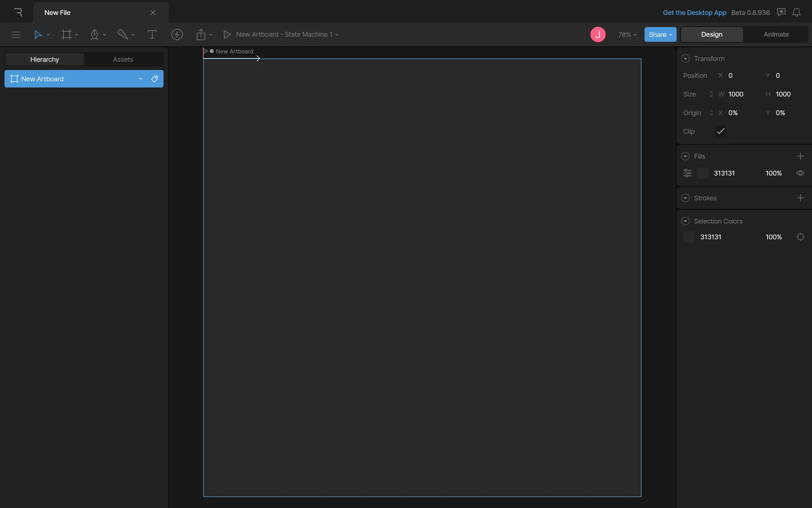This screenshot has width=812, height=508.
Task: Collapse the Transform section
Action: click(x=686, y=59)
